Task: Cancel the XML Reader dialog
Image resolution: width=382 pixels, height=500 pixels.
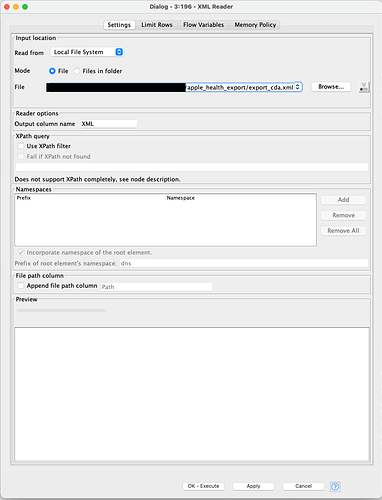Action: pos(303,486)
